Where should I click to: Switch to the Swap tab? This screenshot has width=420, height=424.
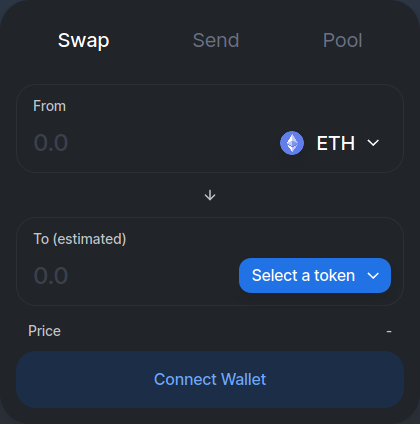coord(84,41)
